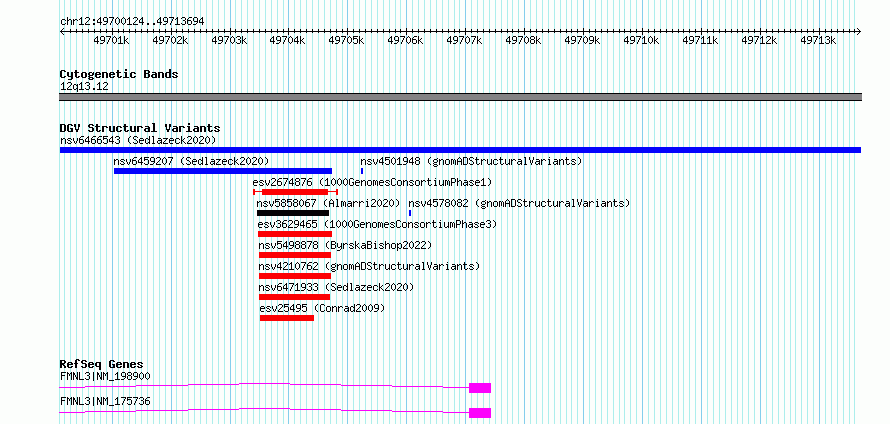Viewport: 890px width, 424px height.
Task: Select the red nsv5498878 variant bar
Action: (295, 255)
